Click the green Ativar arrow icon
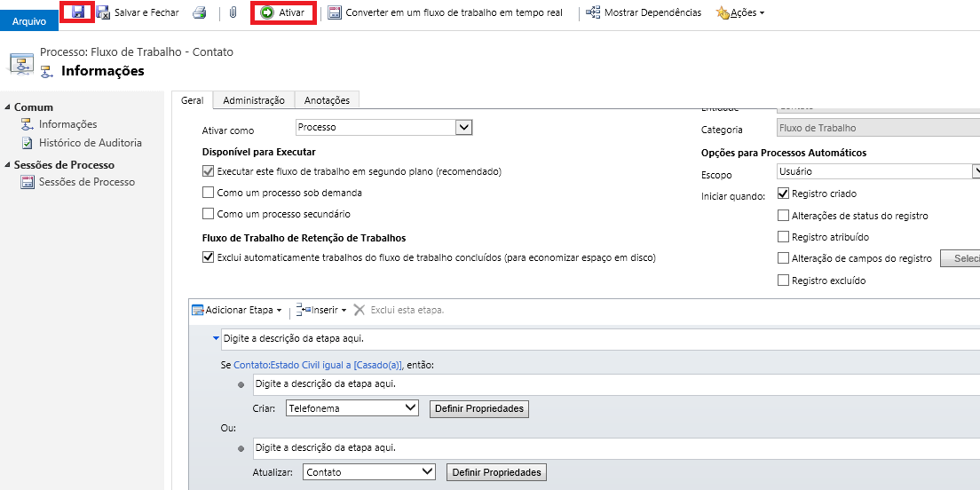Viewport: 980px width, 490px height. tap(267, 12)
